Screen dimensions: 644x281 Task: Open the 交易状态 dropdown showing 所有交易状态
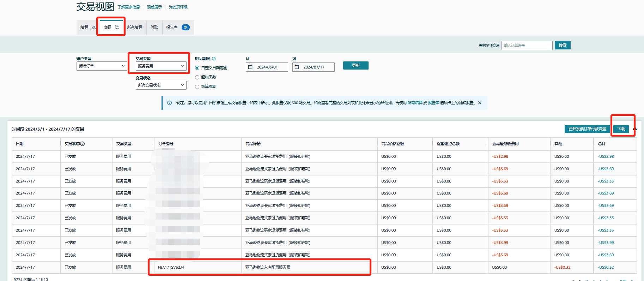[x=161, y=85]
